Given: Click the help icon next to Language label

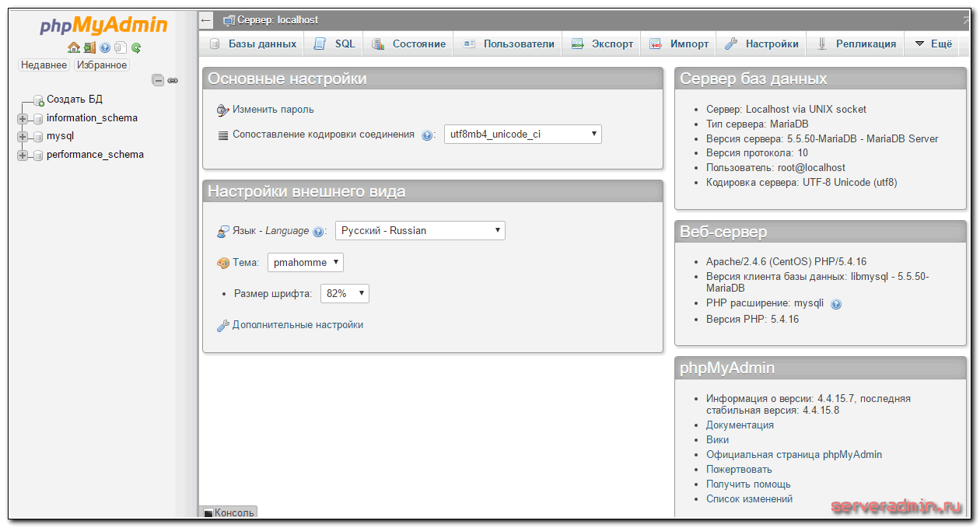Looking at the screenshot, I should point(317,232).
